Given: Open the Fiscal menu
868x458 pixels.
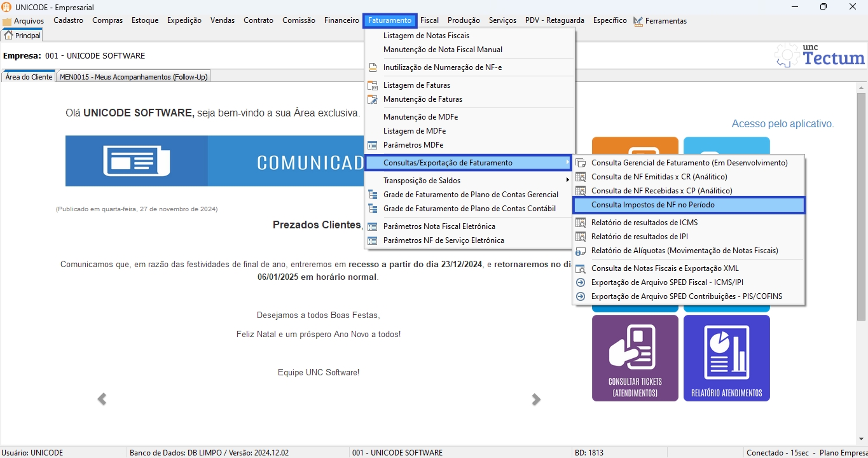Looking at the screenshot, I should coord(429,20).
